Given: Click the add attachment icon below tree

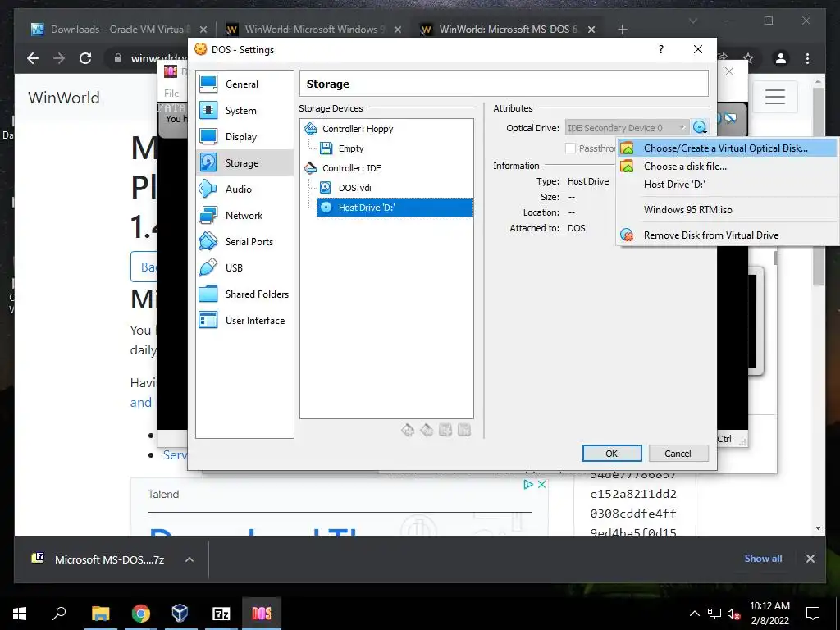Looking at the screenshot, I should tap(445, 430).
